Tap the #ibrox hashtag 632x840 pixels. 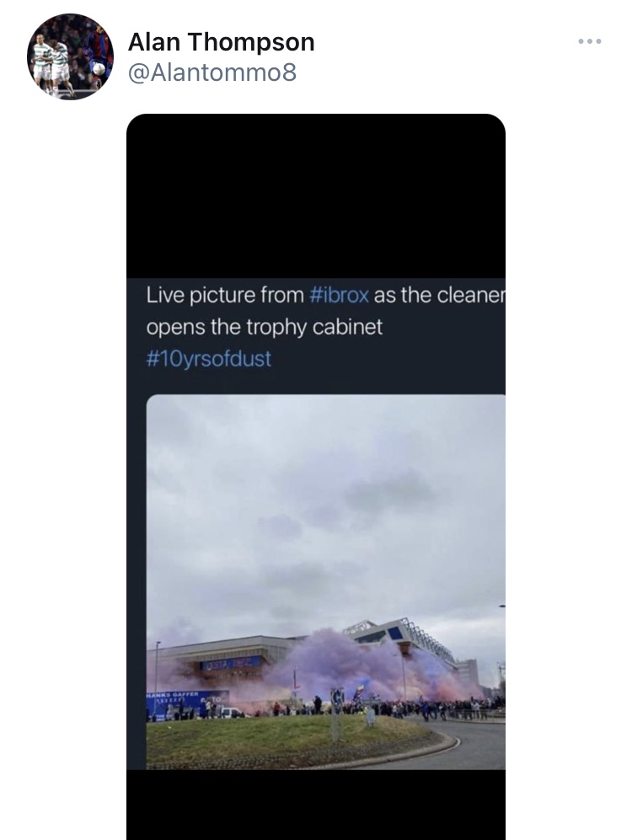click(339, 295)
